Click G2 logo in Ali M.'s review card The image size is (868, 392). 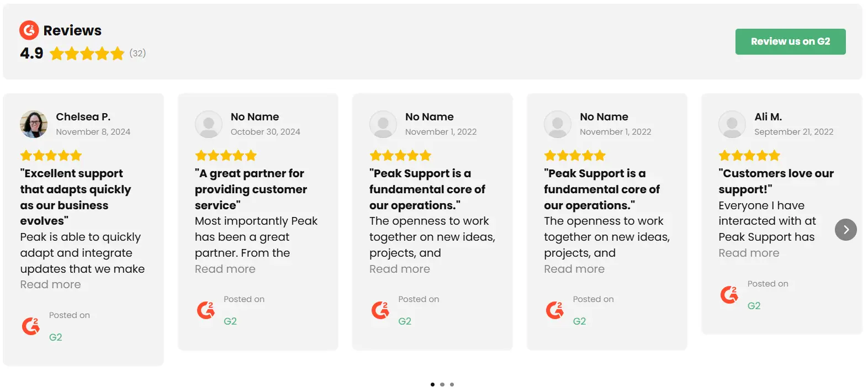click(x=729, y=295)
